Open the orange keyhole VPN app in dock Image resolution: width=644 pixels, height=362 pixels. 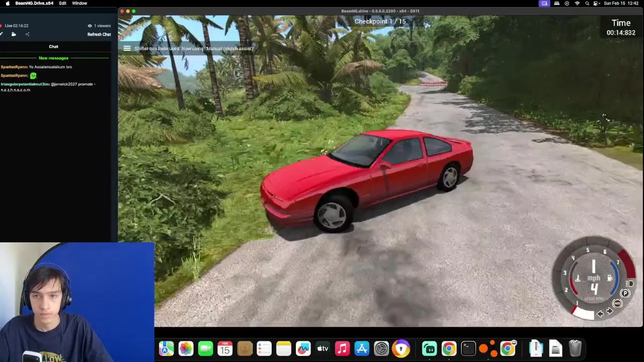point(401,348)
